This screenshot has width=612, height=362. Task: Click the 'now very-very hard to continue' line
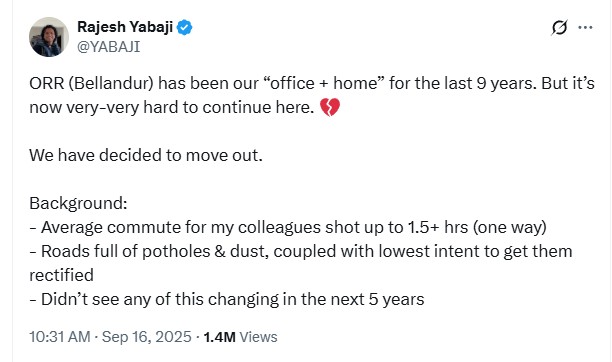click(x=172, y=107)
